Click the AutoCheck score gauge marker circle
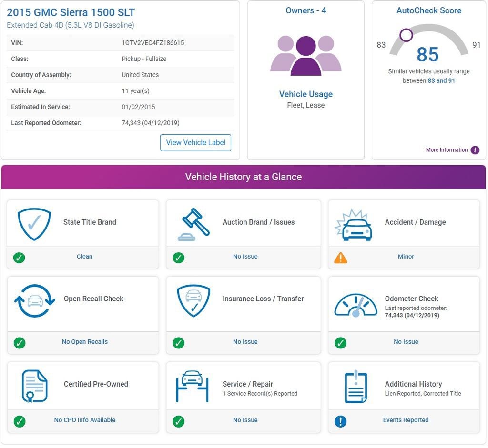 click(406, 35)
